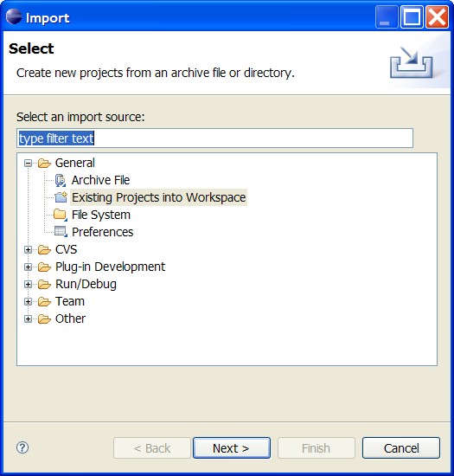
Task: Expand the Run/Debug category
Action: [x=28, y=284]
